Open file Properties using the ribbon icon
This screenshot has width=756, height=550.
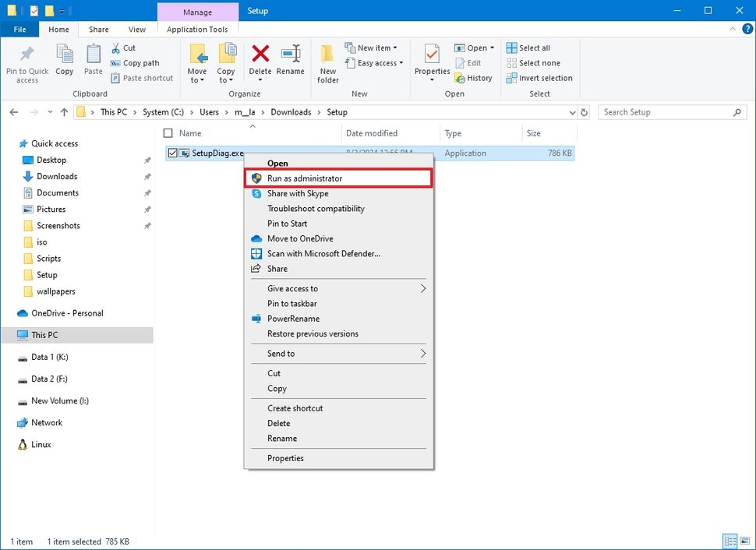(431, 62)
